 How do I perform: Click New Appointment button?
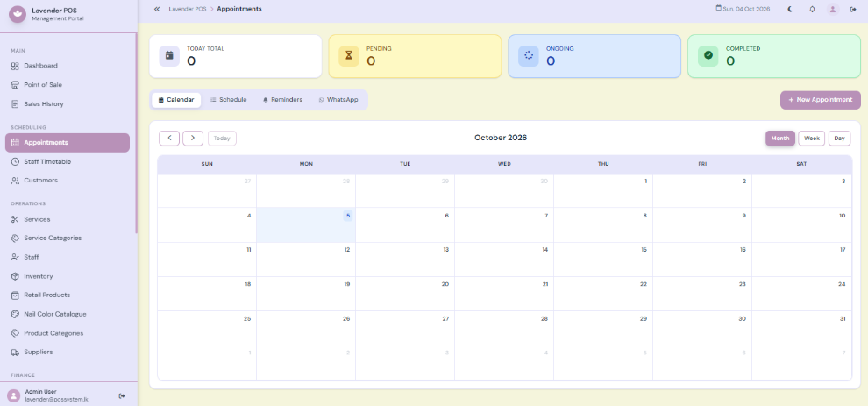tap(821, 100)
